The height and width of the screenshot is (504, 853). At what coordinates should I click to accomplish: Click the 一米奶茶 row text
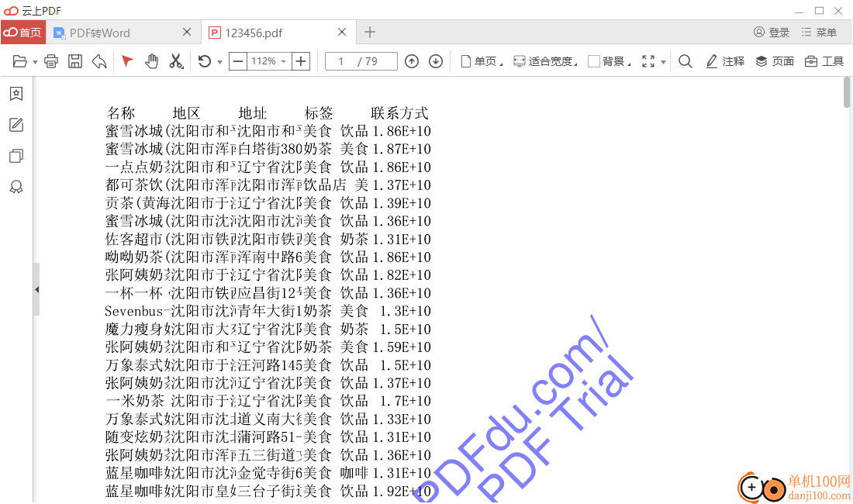tap(134, 401)
